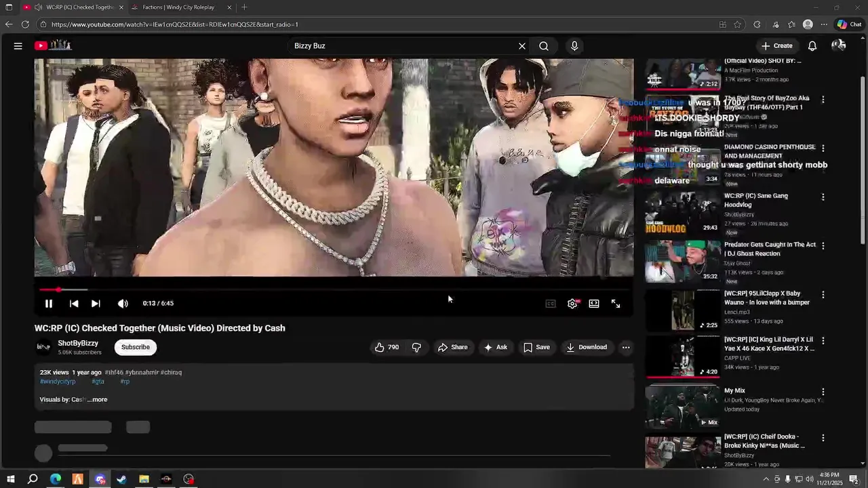Image resolution: width=868 pixels, height=488 pixels.
Task: Save video to a playlist
Action: point(536,347)
